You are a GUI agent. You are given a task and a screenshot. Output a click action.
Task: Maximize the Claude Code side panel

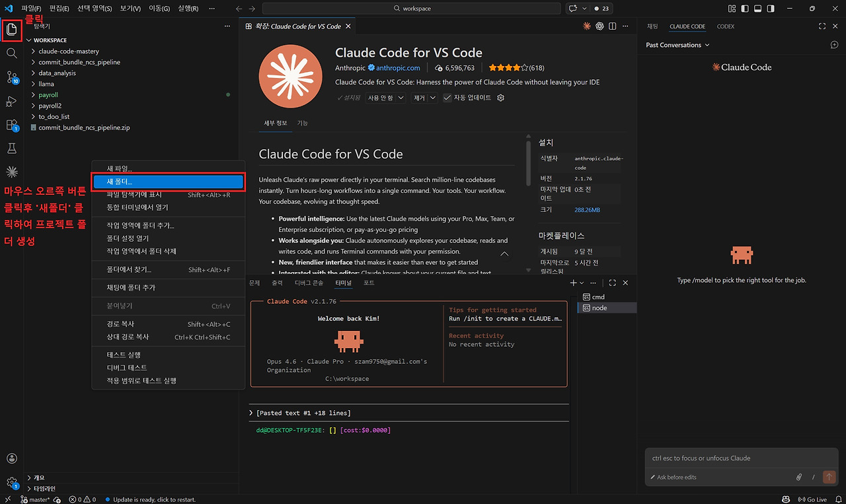(x=822, y=26)
